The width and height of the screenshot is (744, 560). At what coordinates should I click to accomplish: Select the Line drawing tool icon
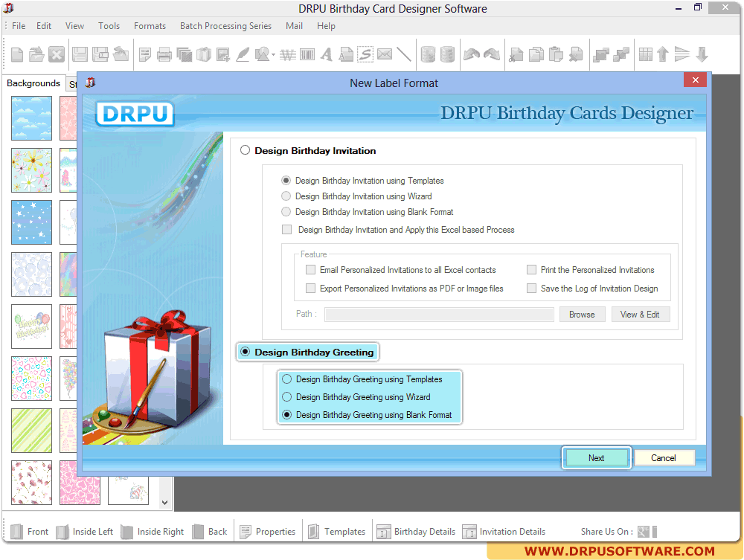pos(404,54)
